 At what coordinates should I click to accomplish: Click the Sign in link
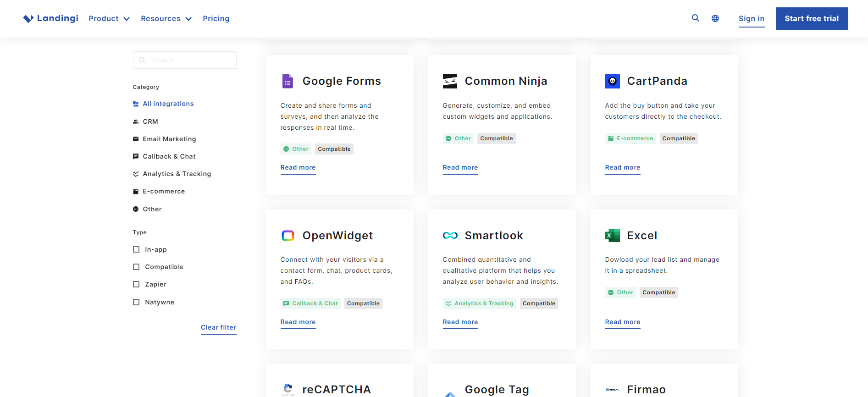[752, 19]
